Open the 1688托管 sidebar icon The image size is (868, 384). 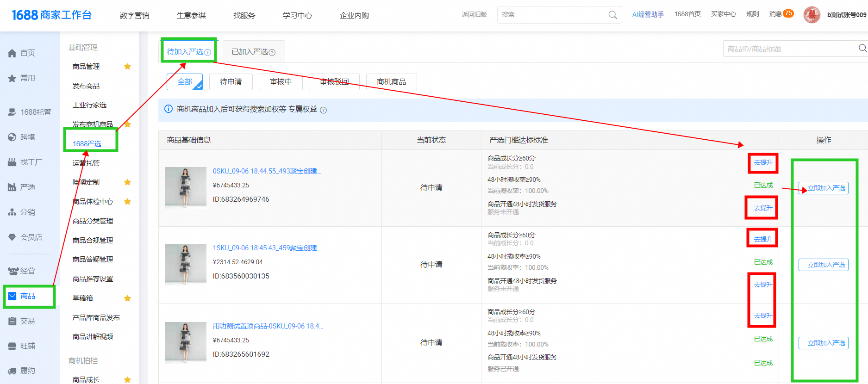12,112
